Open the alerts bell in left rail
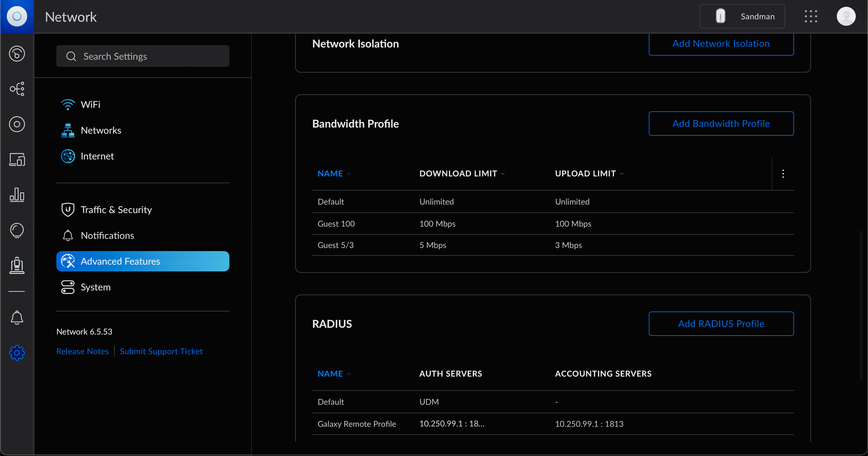 point(17,318)
